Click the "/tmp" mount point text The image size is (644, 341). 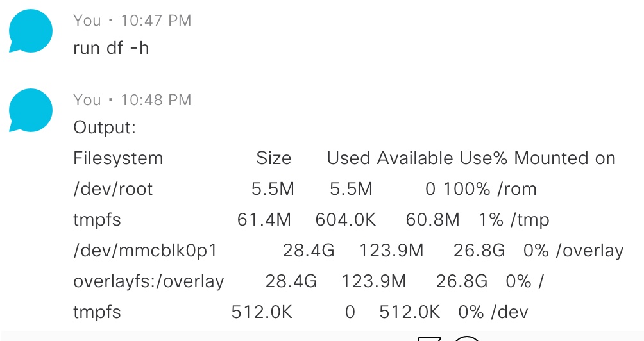[x=530, y=220]
